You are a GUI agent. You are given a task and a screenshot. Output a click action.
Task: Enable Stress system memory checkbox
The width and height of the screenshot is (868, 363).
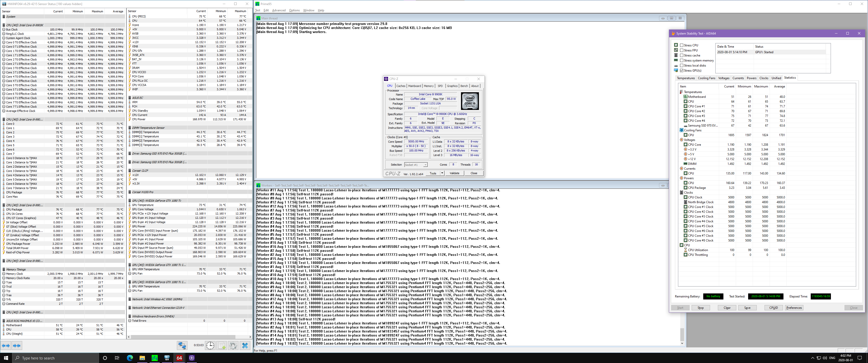pyautogui.click(x=682, y=60)
